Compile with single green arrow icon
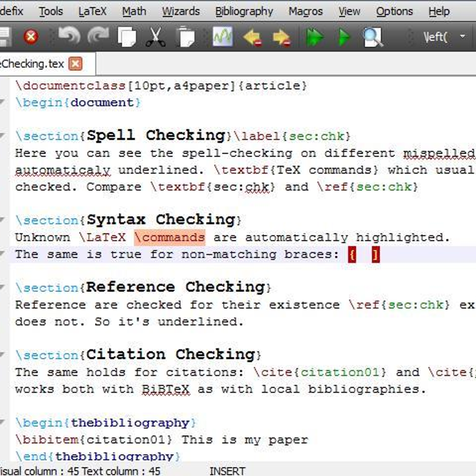 (x=345, y=37)
